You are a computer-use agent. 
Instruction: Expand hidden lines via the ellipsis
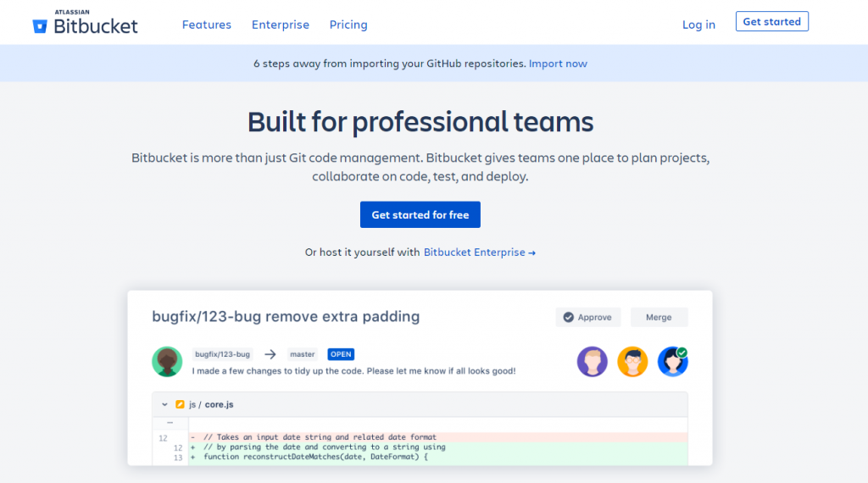170,423
